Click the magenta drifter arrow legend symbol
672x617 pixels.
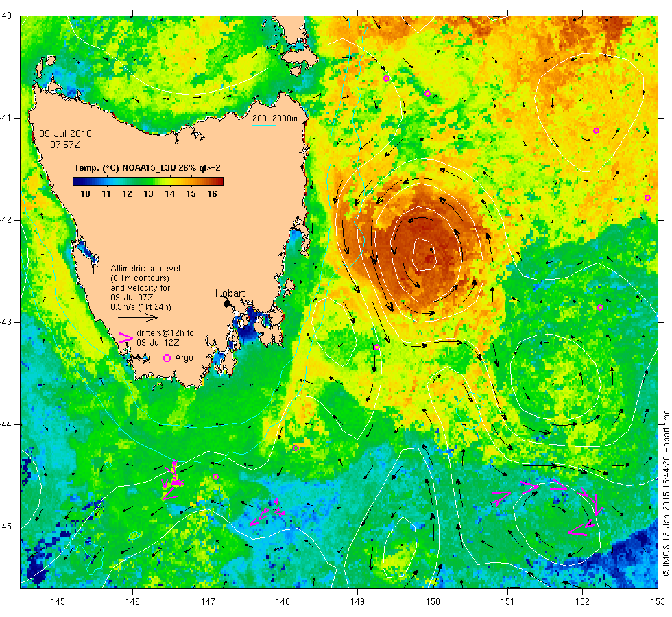125,337
